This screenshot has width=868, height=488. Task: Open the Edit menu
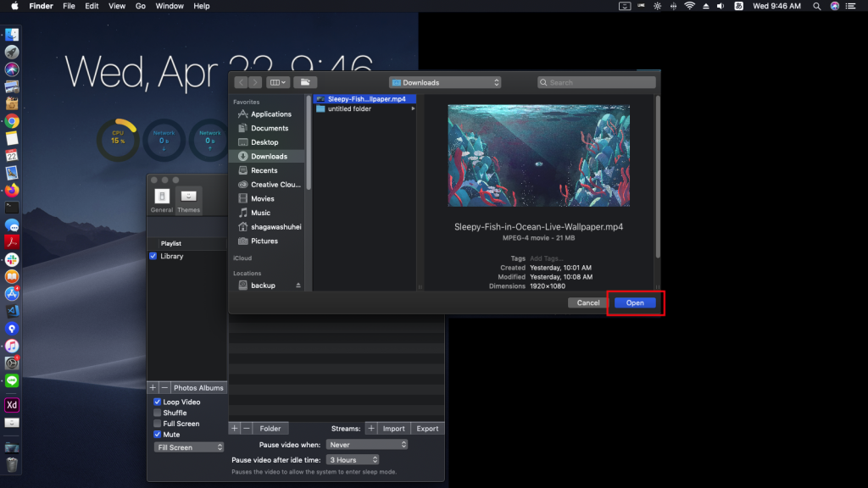(92, 6)
